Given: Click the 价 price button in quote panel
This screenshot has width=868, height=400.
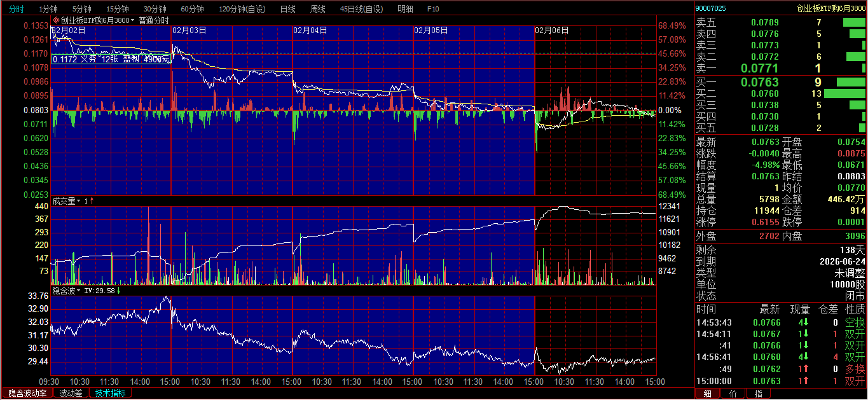Looking at the screenshot, I should [x=733, y=394].
